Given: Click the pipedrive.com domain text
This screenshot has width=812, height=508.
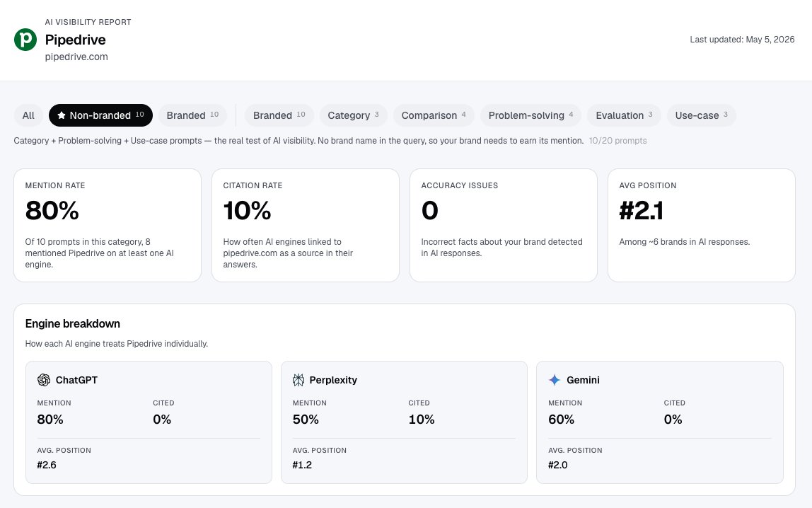Looking at the screenshot, I should [x=76, y=57].
